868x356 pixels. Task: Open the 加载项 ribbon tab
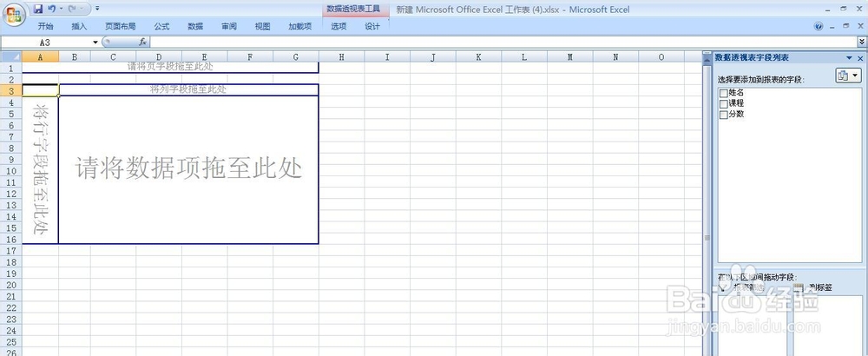(x=300, y=26)
